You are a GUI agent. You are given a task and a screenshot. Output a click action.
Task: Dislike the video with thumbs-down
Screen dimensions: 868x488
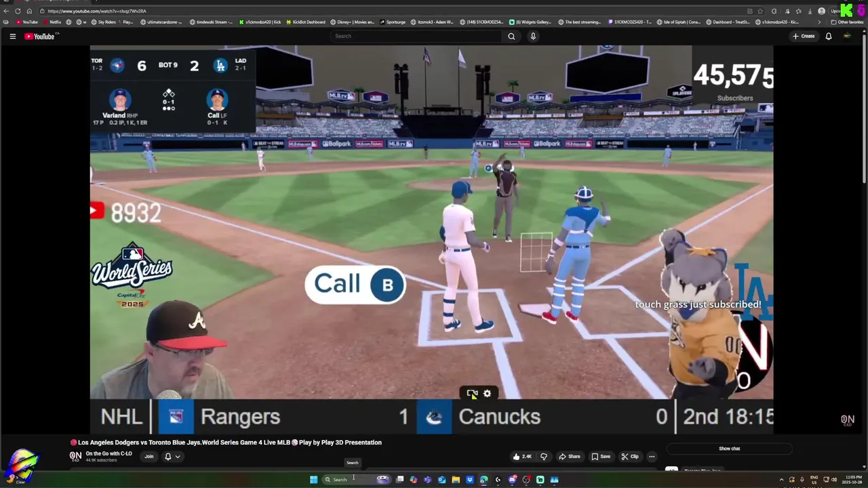click(543, 456)
